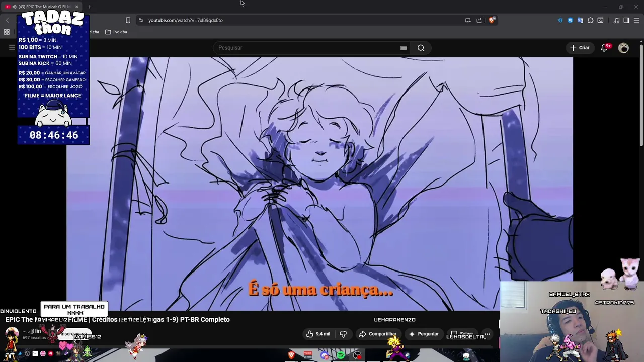644x362 pixels.
Task: Open the YouTube hamburger guide menu
Action: click(x=12, y=48)
